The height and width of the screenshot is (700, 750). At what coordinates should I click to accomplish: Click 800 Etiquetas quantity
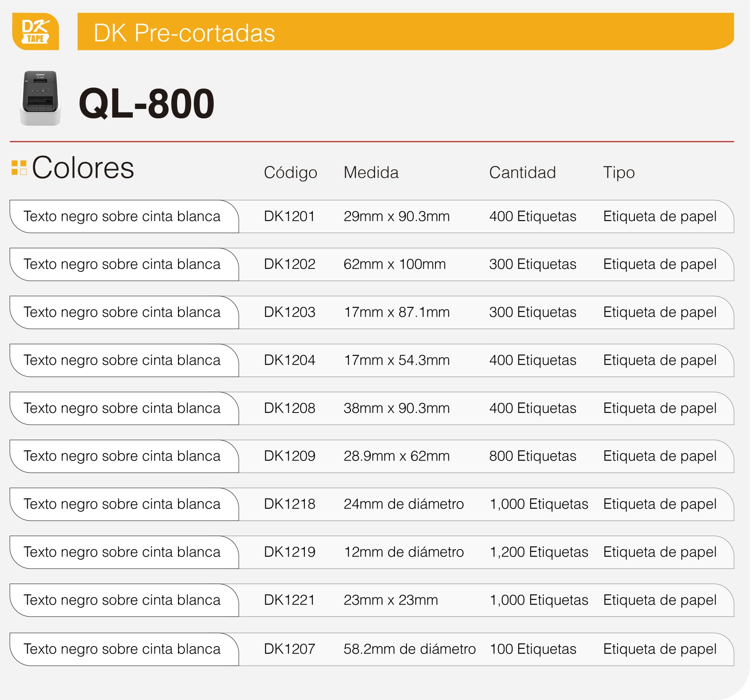tap(533, 457)
